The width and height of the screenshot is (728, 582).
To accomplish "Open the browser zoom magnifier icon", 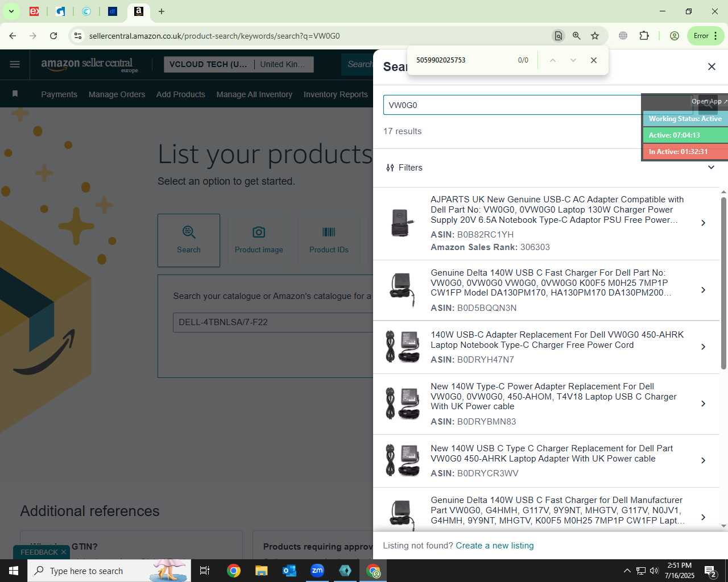I will [577, 36].
